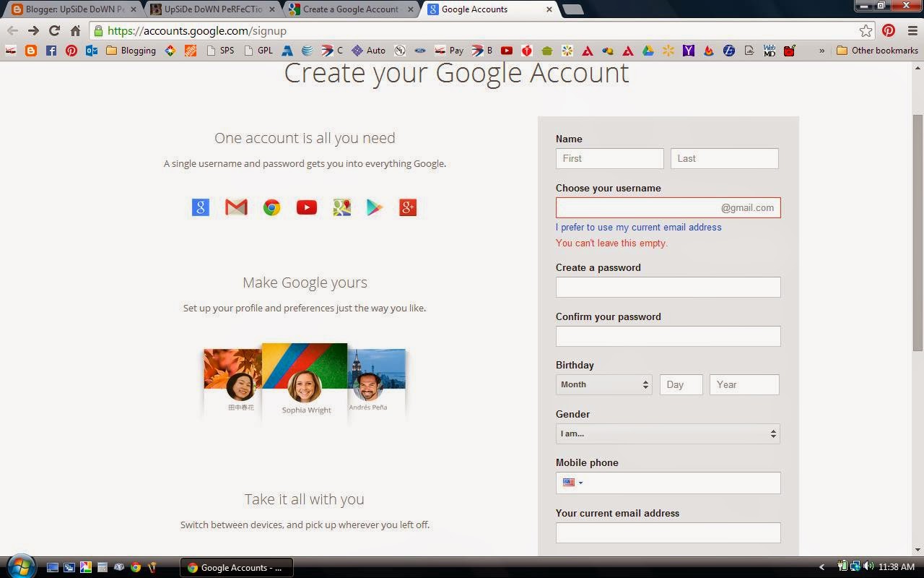Click the Andrés Peña profile card
Screen dimensions: 924x578
click(375, 383)
